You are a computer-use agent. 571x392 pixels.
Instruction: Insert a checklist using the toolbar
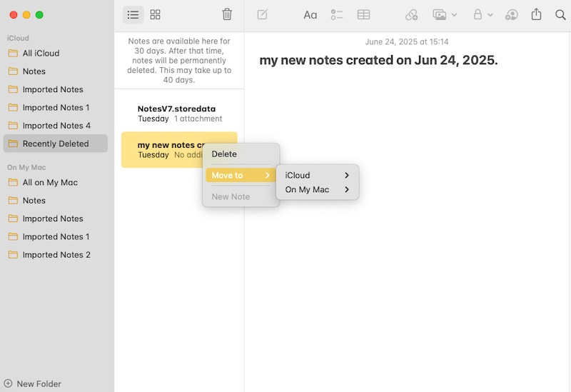[x=337, y=15]
